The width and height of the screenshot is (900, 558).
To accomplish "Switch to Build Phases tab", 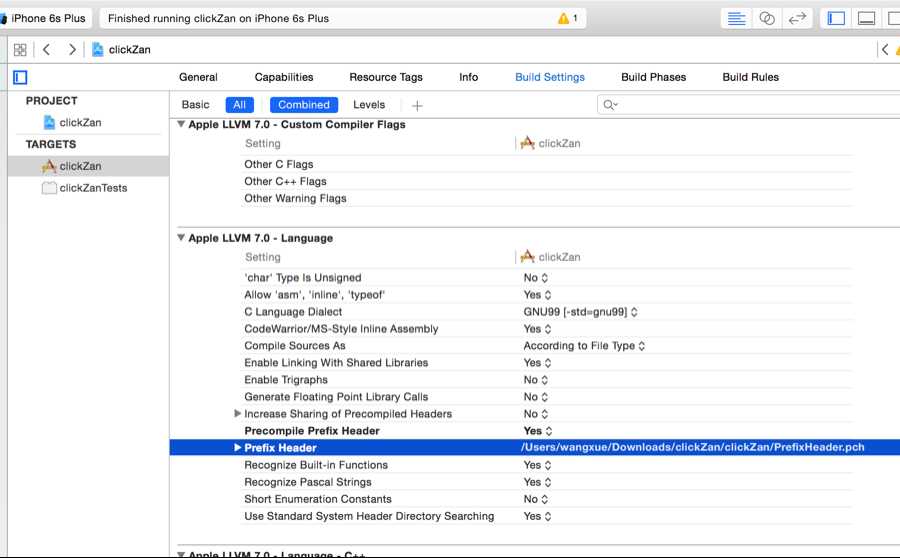I will point(653,77).
